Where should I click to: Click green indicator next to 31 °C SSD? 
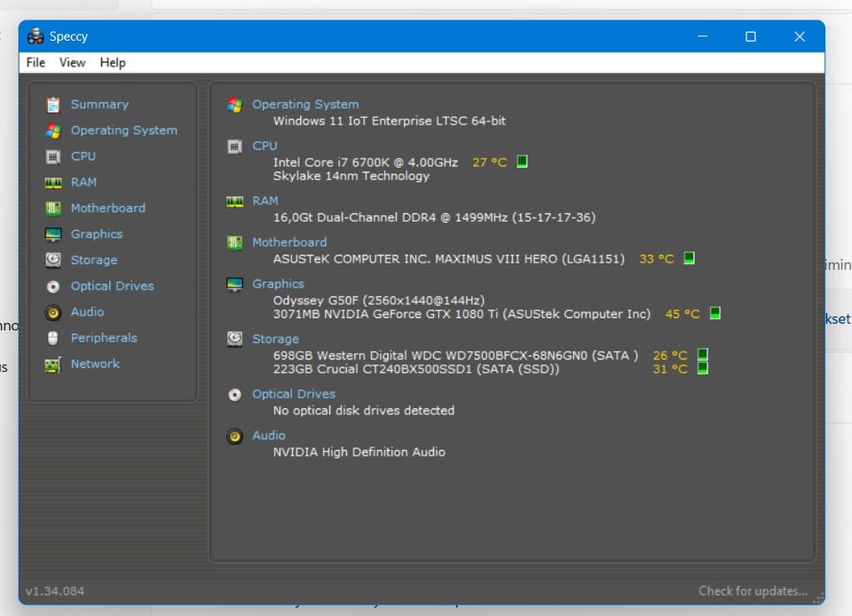click(703, 368)
